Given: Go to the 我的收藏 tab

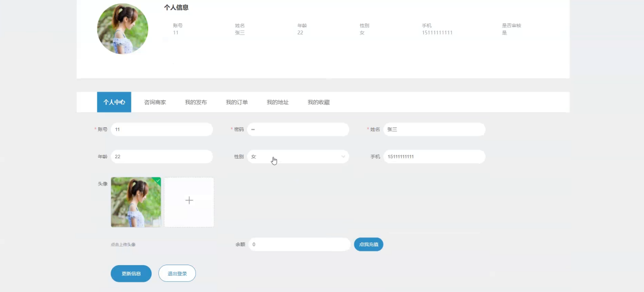Looking at the screenshot, I should pyautogui.click(x=319, y=101).
